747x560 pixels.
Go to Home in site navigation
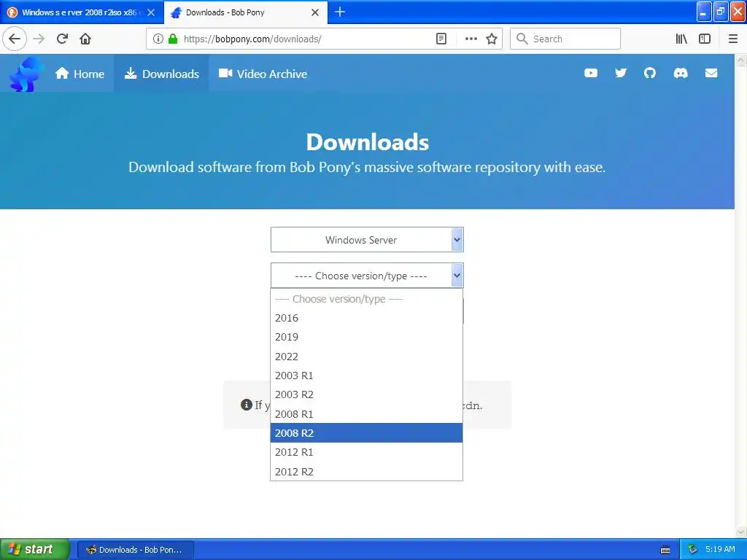[x=80, y=74]
